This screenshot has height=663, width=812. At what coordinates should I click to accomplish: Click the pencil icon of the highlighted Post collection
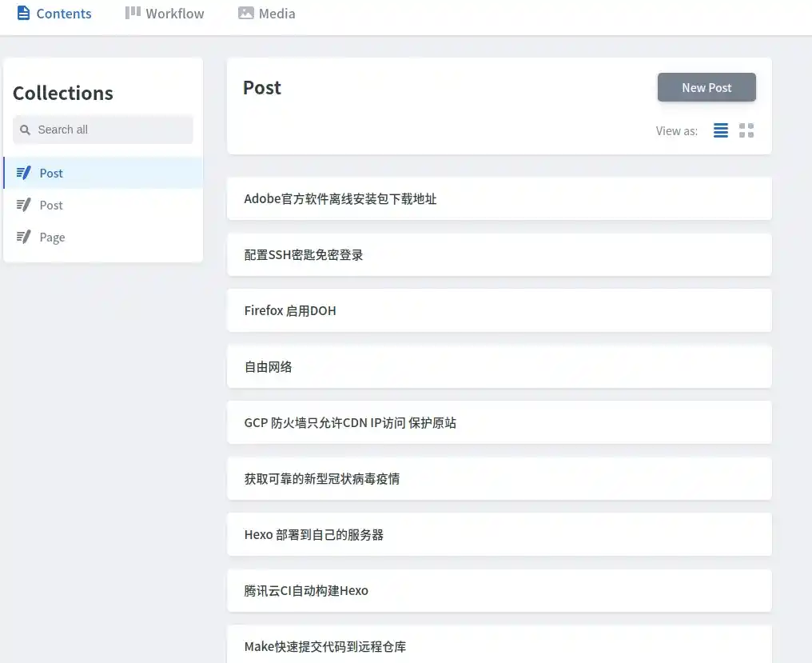tap(23, 173)
